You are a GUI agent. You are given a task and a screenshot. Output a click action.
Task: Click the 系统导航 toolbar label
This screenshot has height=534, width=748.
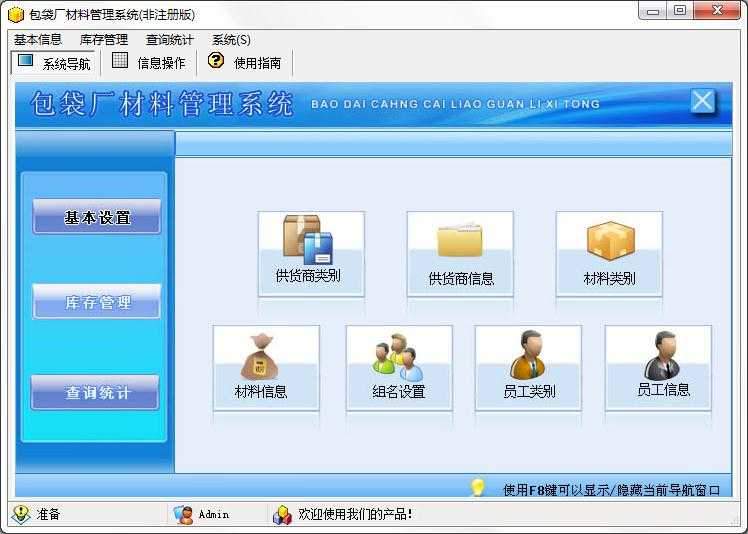coord(66,63)
